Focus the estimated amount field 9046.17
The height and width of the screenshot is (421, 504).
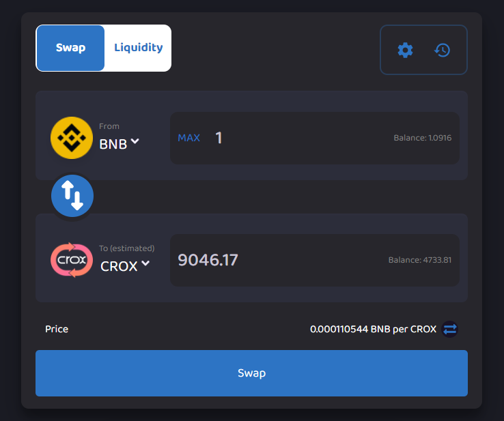point(273,260)
